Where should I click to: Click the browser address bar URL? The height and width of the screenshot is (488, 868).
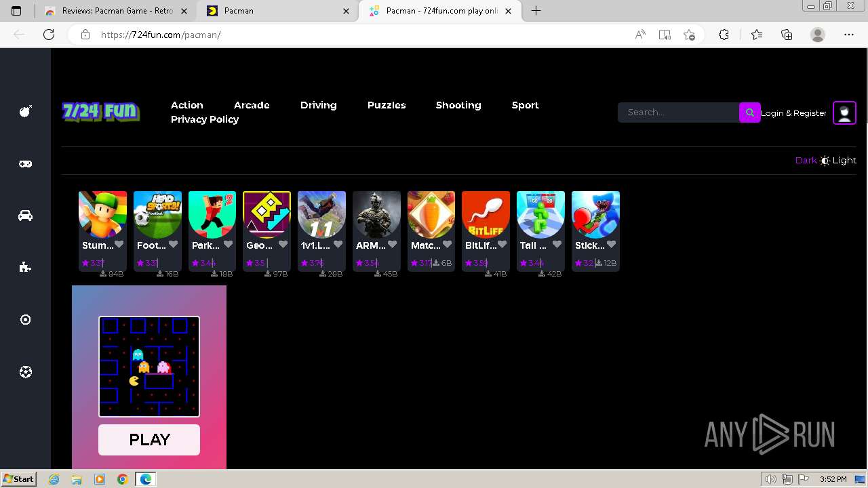[161, 35]
